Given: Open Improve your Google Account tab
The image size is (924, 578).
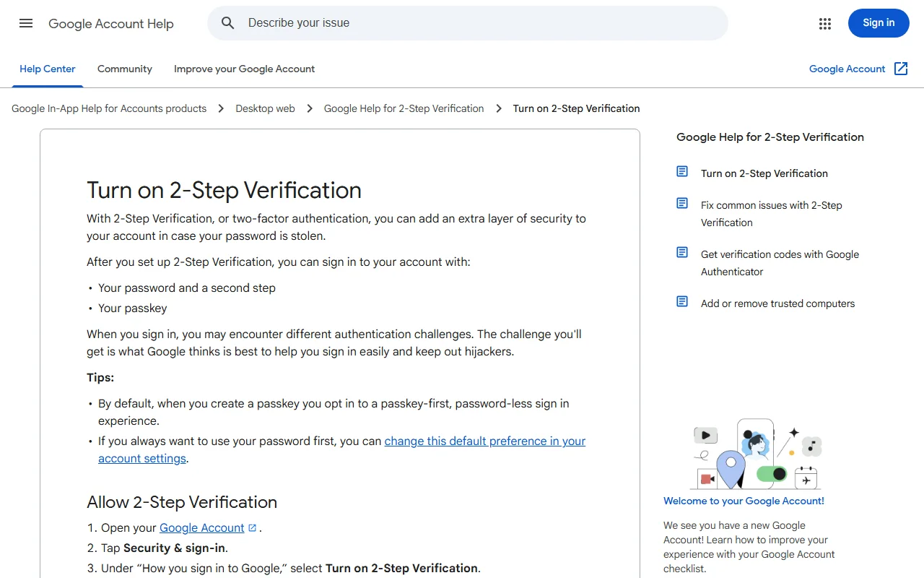Looking at the screenshot, I should [245, 69].
